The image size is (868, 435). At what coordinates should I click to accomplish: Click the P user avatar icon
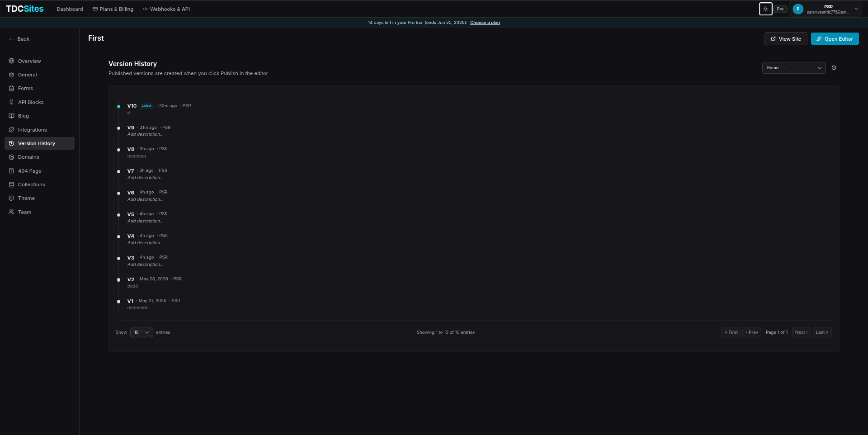798,9
